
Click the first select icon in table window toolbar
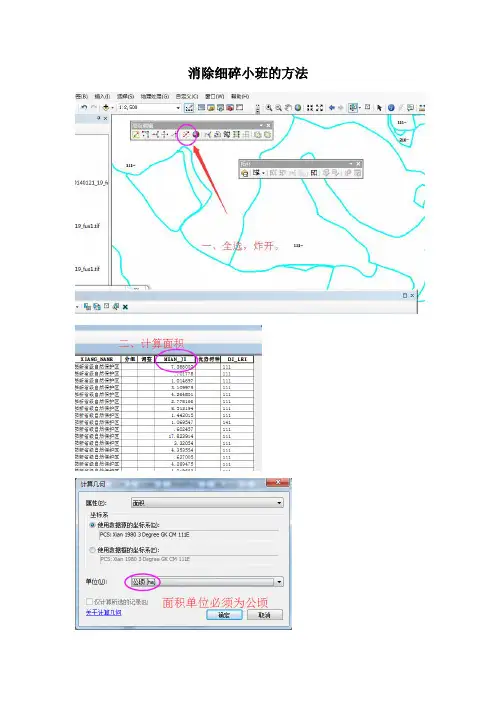pos(87,307)
